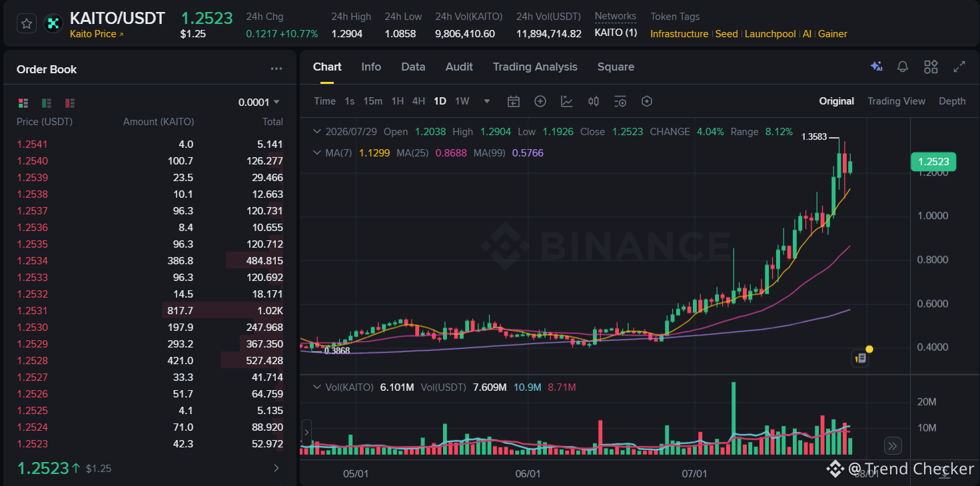Show both buy and sell orders view
This screenshot has width=980, height=486.
pos(23,103)
